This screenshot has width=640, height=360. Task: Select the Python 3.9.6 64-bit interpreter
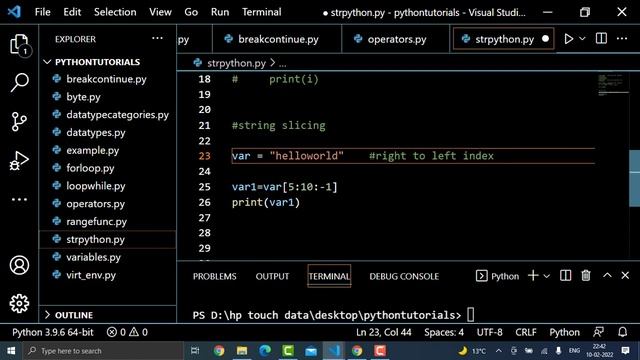(53, 332)
